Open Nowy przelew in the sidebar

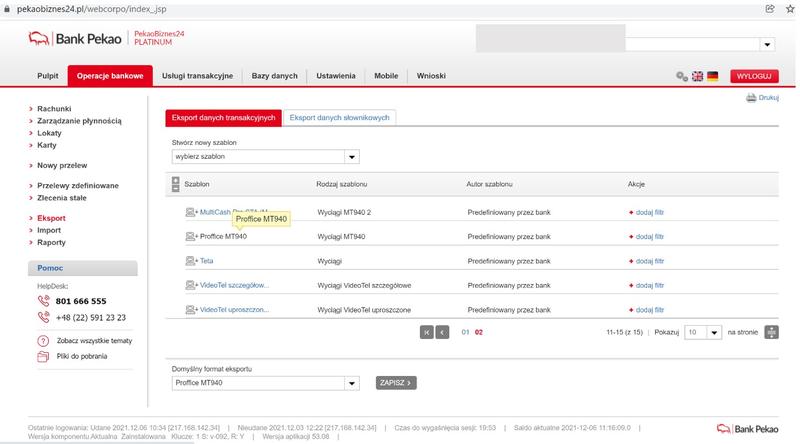coord(61,165)
